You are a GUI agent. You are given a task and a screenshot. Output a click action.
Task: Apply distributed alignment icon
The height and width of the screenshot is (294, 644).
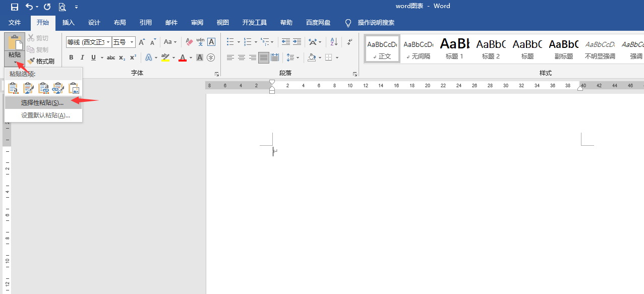[x=275, y=57]
